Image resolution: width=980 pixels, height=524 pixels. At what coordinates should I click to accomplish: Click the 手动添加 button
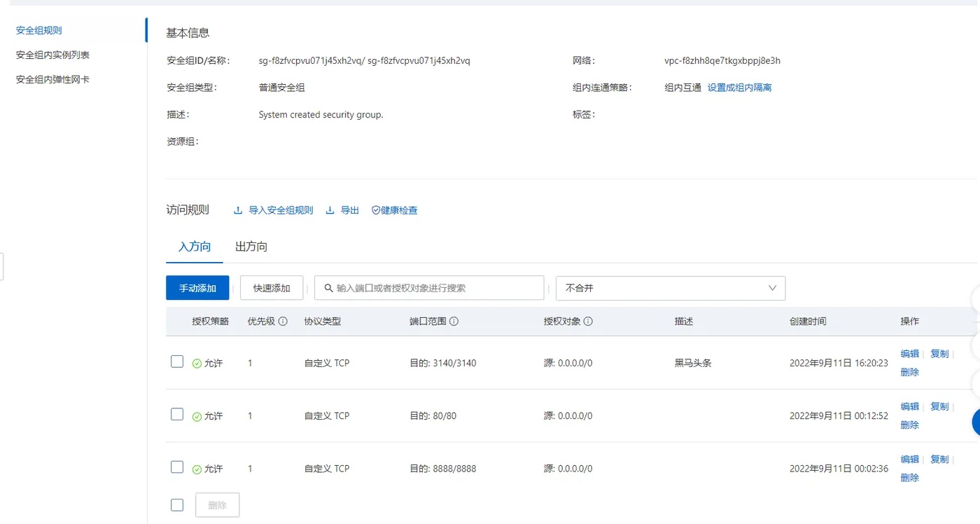pos(197,288)
